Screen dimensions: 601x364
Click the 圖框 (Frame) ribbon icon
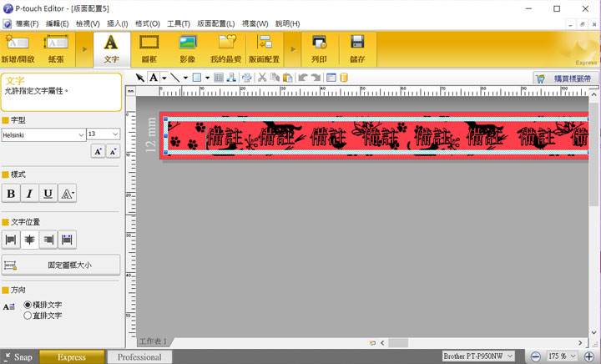[149, 48]
